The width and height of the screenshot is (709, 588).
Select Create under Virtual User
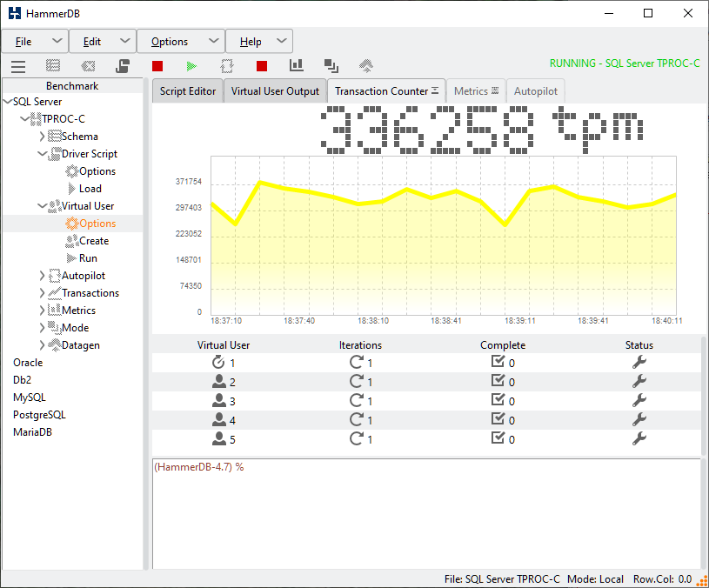pyautogui.click(x=94, y=241)
